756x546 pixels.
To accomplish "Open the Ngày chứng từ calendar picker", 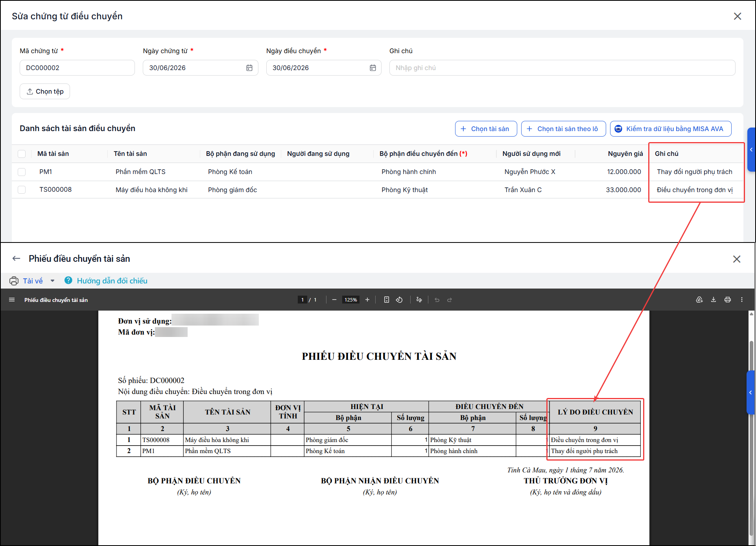I will click(249, 68).
